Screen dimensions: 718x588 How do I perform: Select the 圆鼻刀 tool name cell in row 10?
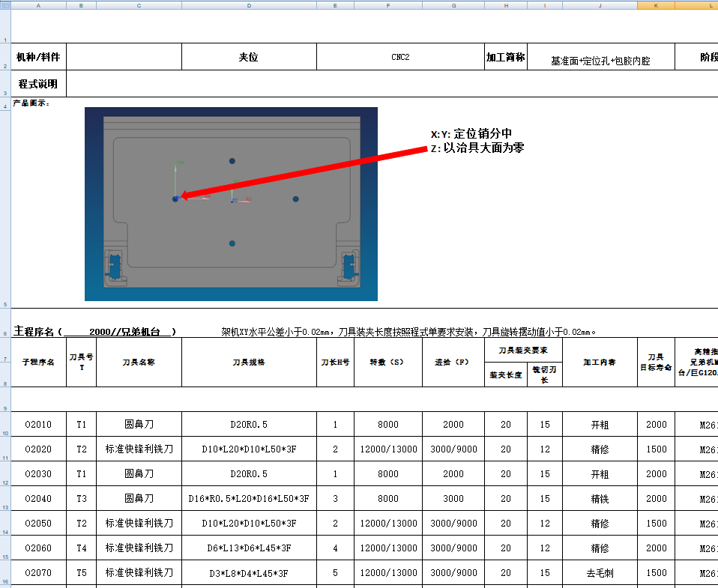[138, 424]
